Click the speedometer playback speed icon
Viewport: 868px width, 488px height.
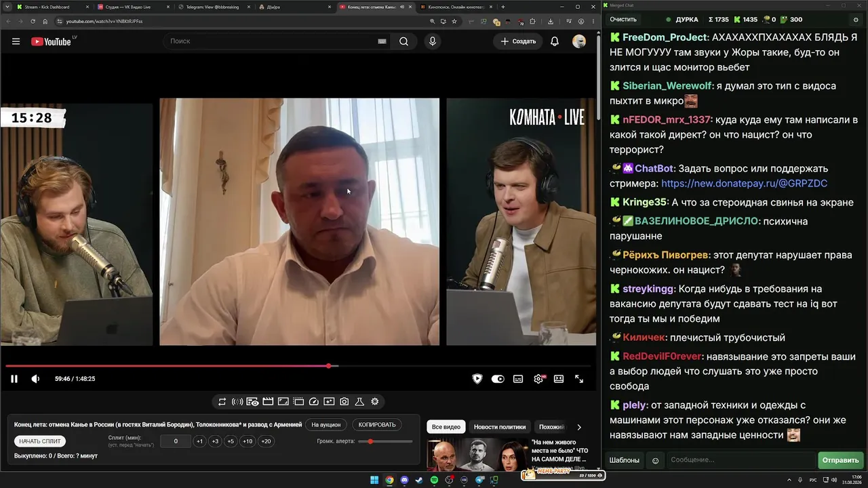click(313, 402)
